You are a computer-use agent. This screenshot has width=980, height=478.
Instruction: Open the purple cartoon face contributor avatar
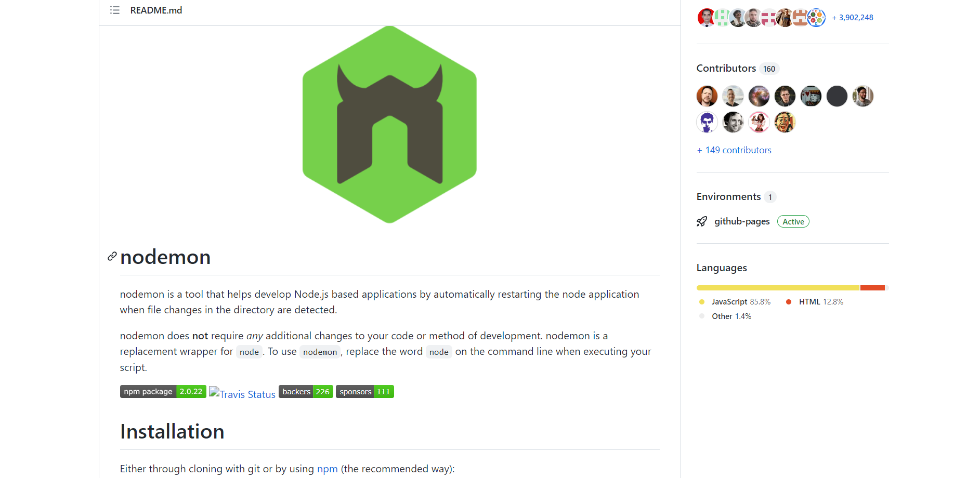pyautogui.click(x=707, y=122)
